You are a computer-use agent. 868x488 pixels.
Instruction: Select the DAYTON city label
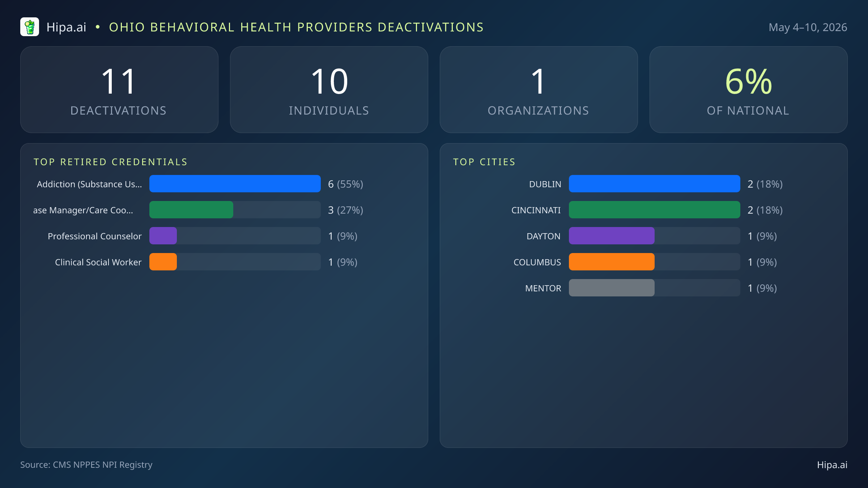point(544,236)
